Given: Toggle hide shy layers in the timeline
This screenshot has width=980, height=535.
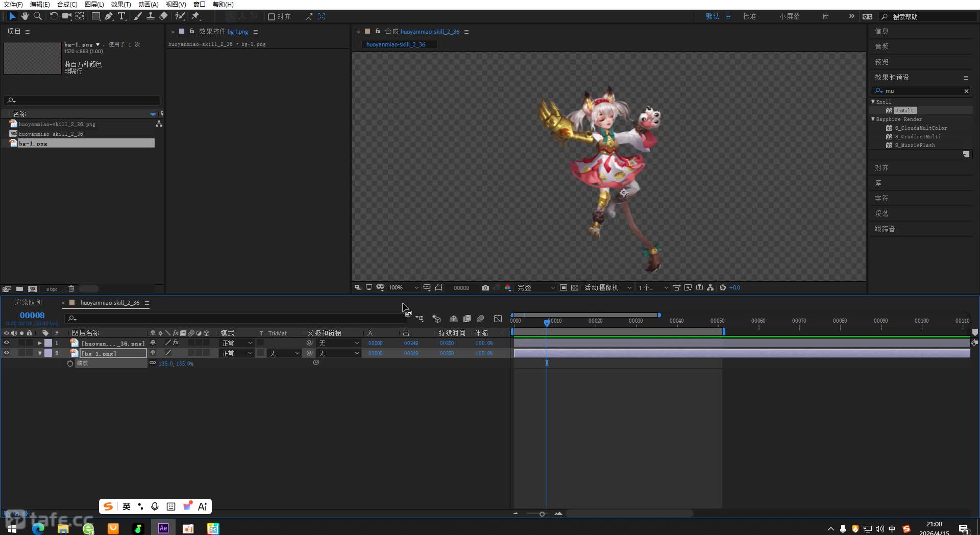Looking at the screenshot, I should click(x=453, y=319).
